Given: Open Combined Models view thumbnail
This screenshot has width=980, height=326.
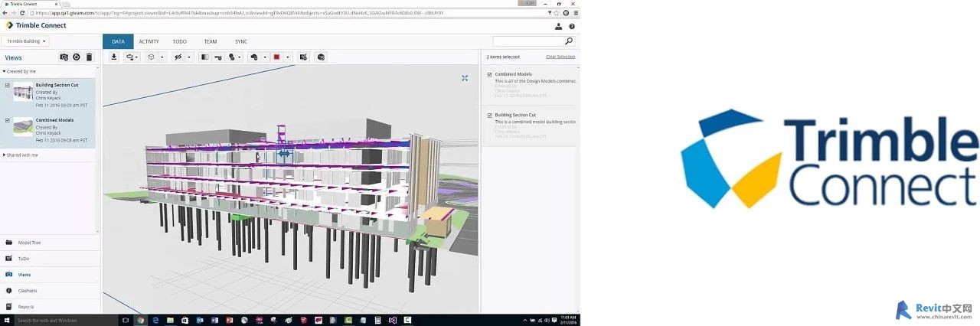Looking at the screenshot, I should tap(23, 127).
